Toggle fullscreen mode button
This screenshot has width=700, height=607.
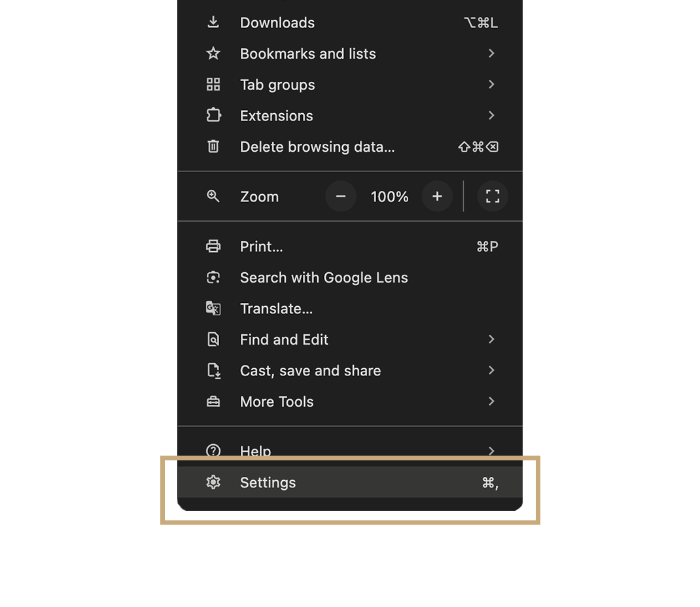point(493,196)
